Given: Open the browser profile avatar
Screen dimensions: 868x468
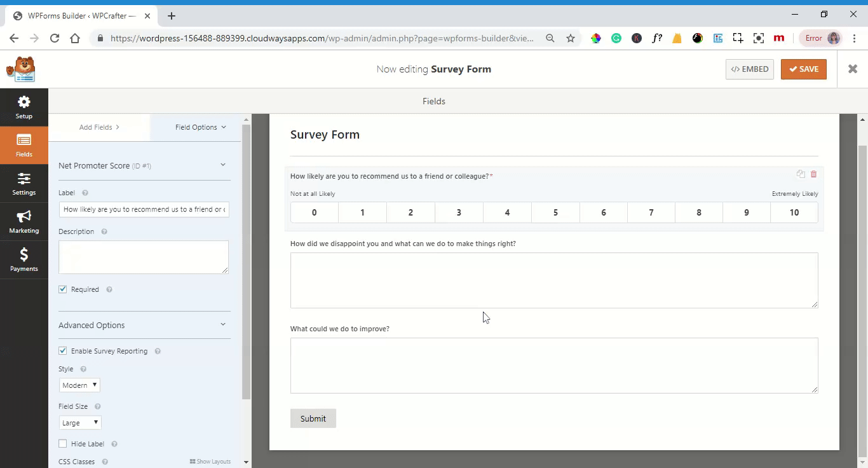Looking at the screenshot, I should 834,38.
